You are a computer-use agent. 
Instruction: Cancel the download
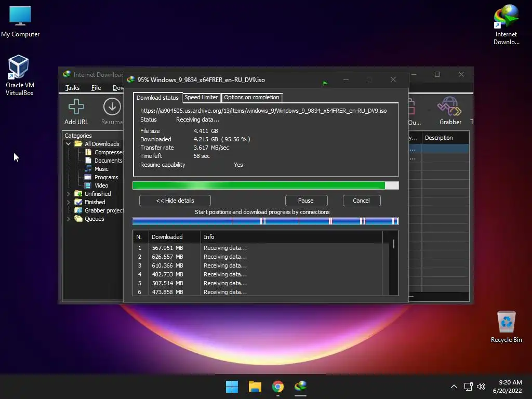[362, 201]
